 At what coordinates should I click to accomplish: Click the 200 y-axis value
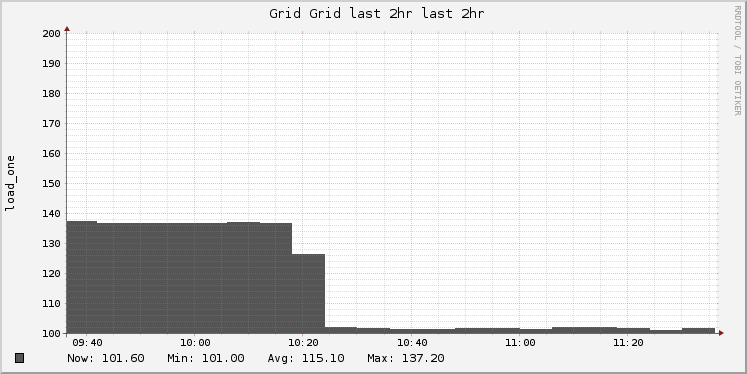(52, 33)
